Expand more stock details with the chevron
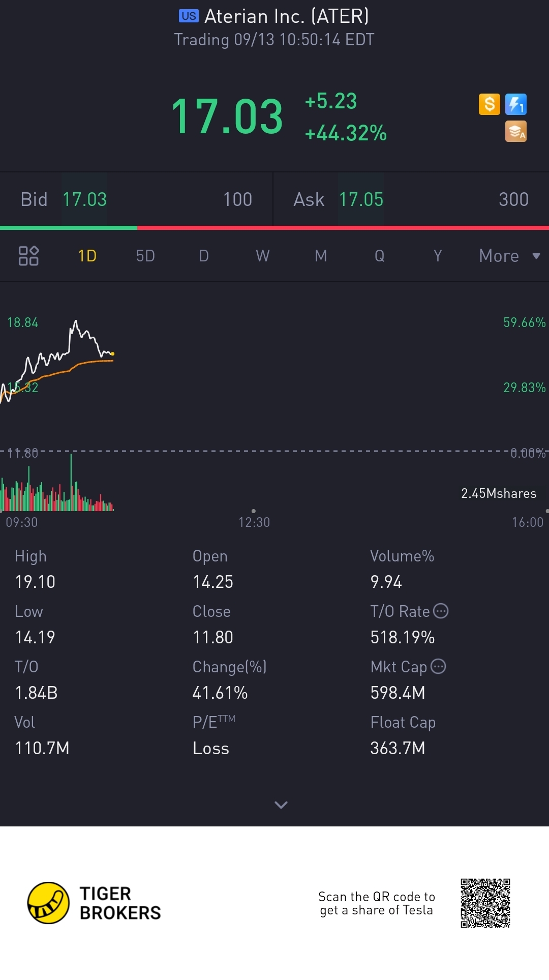This screenshot has height=980, width=549. pos(281,805)
